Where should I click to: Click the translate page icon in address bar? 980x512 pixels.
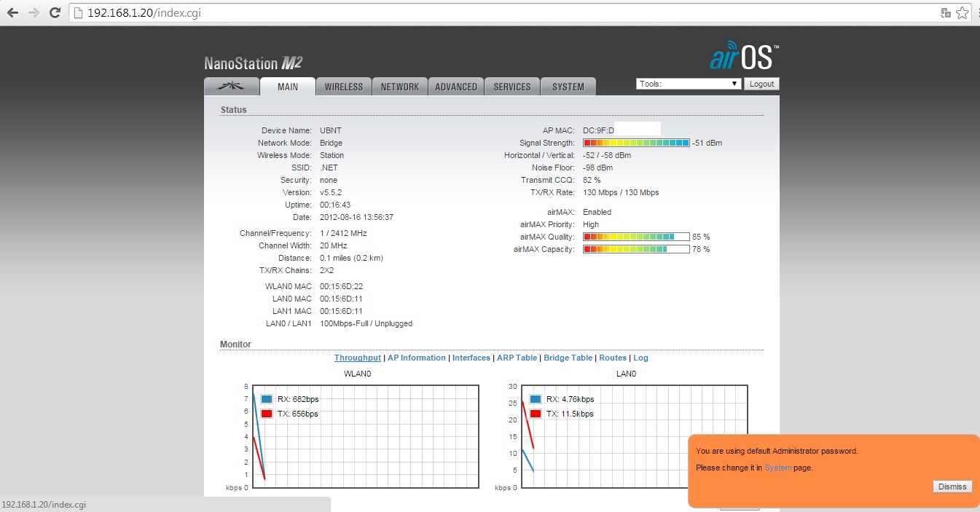tap(946, 12)
